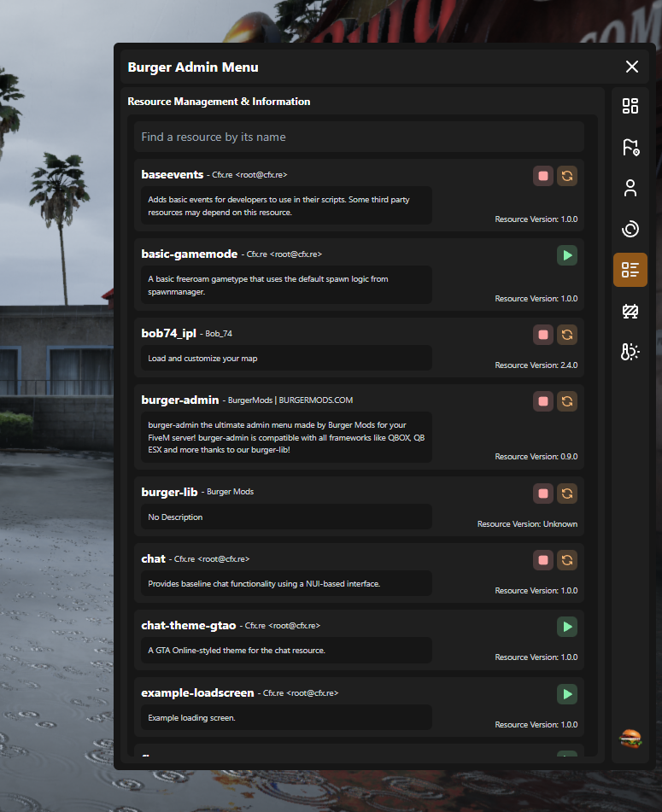Open the flag location icon in sidebar
The width and height of the screenshot is (662, 812).
coord(630,147)
